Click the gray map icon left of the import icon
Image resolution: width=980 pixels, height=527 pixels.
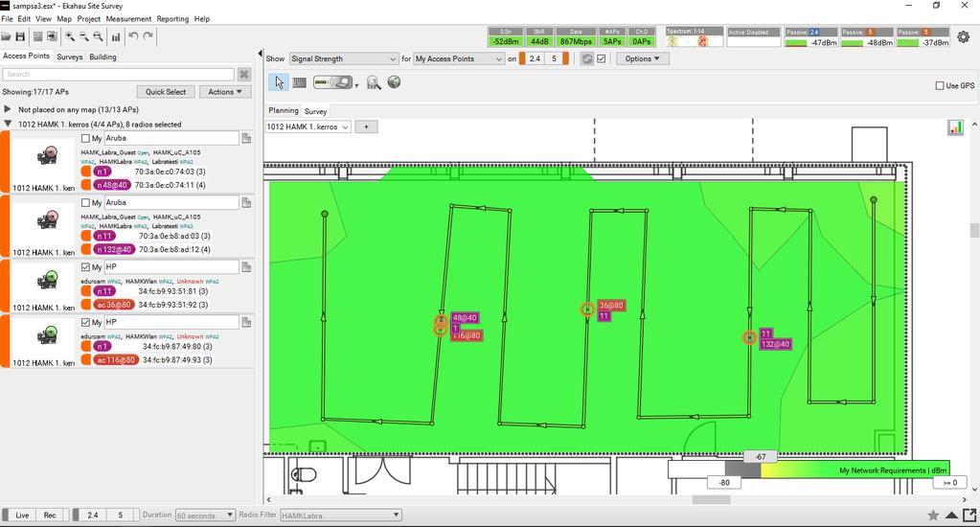[x=37, y=36]
